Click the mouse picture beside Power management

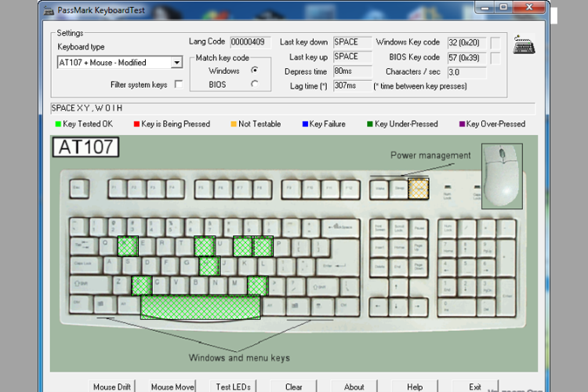502,176
